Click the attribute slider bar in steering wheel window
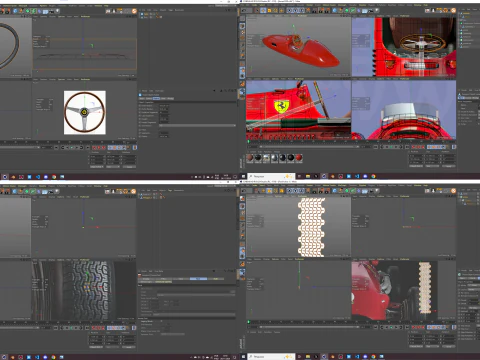This screenshot has height=360, width=480. pos(197,125)
